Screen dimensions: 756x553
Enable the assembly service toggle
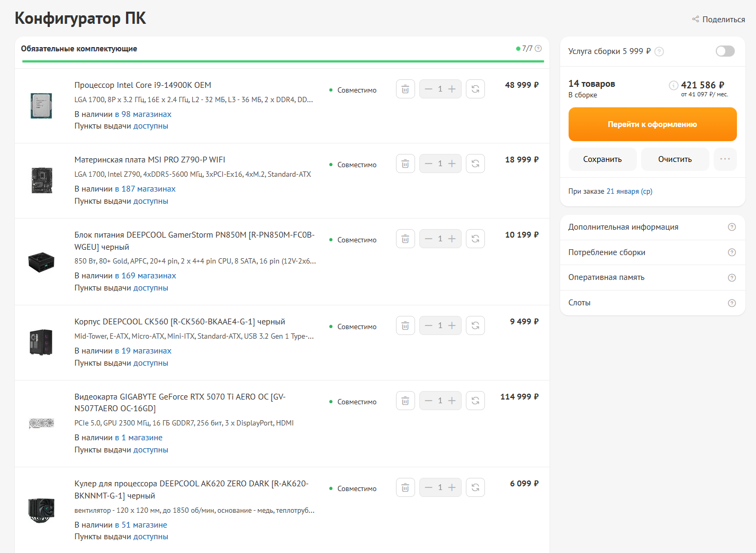coord(725,51)
